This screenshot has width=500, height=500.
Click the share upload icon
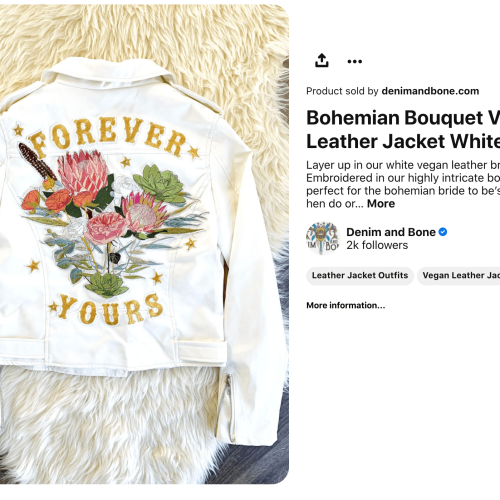tap(322, 60)
